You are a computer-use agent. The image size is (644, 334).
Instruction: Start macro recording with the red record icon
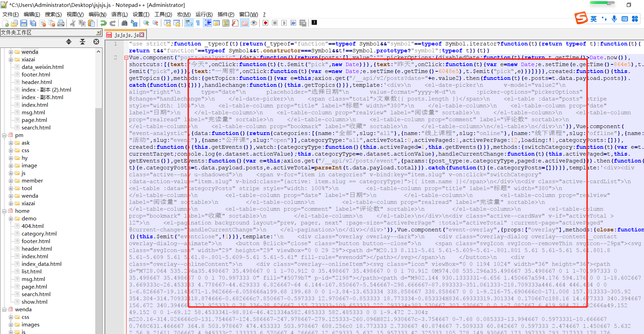tap(265, 23)
